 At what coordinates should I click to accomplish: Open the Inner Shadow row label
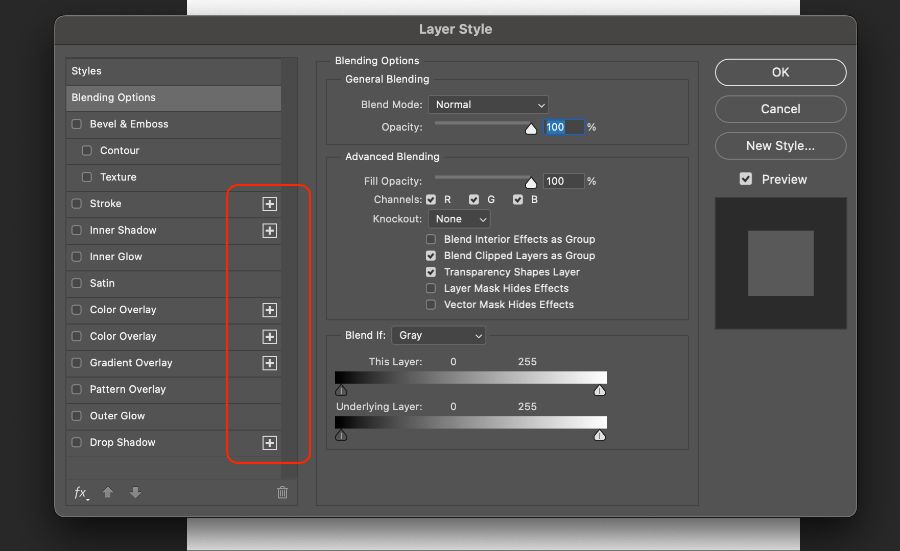pyautogui.click(x=123, y=230)
